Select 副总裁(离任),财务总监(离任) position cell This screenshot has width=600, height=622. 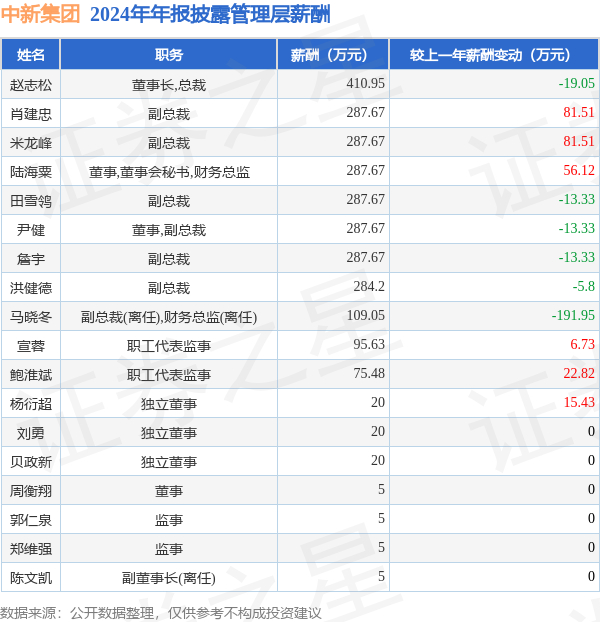point(169,317)
